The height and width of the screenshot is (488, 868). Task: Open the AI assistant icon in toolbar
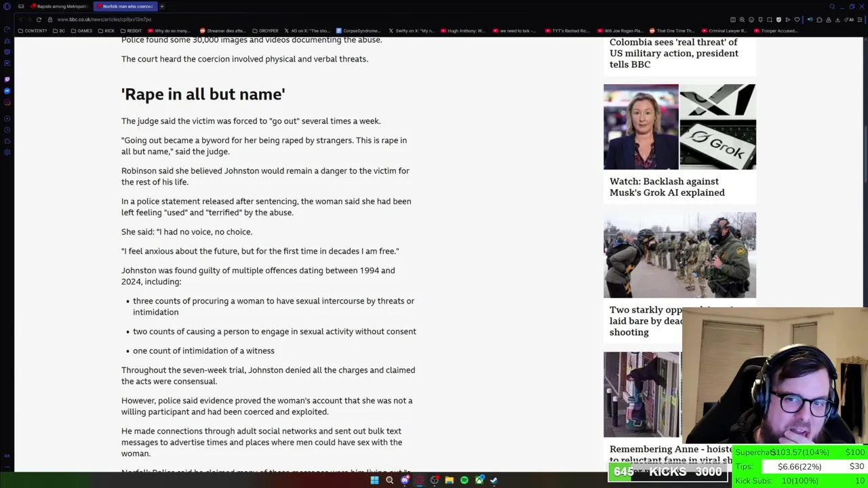click(x=848, y=20)
